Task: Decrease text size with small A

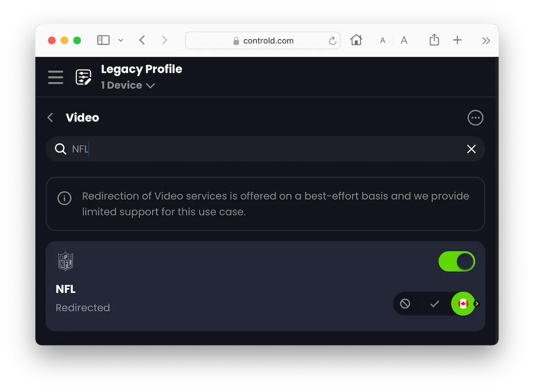Action: coord(383,40)
